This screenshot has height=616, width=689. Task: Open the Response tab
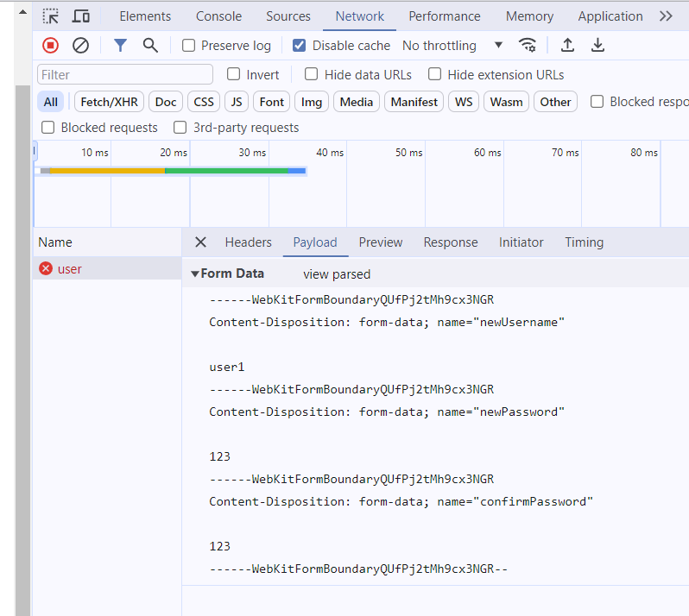click(x=450, y=242)
